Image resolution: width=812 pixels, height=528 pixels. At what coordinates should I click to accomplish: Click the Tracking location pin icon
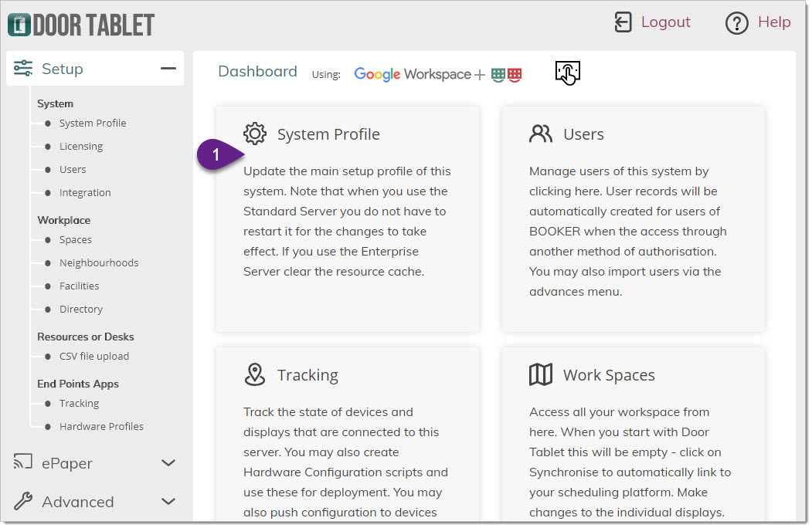pos(254,374)
